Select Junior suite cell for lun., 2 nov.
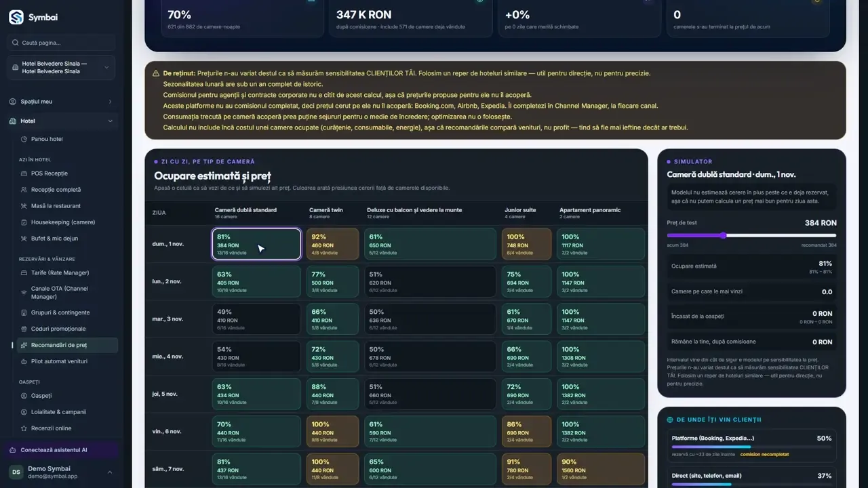The height and width of the screenshot is (488, 868). 527,281
